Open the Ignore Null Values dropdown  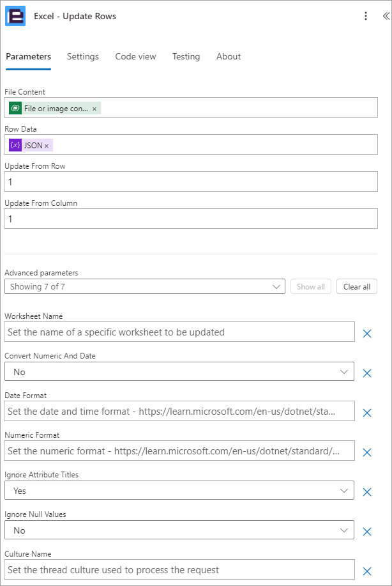click(179, 530)
